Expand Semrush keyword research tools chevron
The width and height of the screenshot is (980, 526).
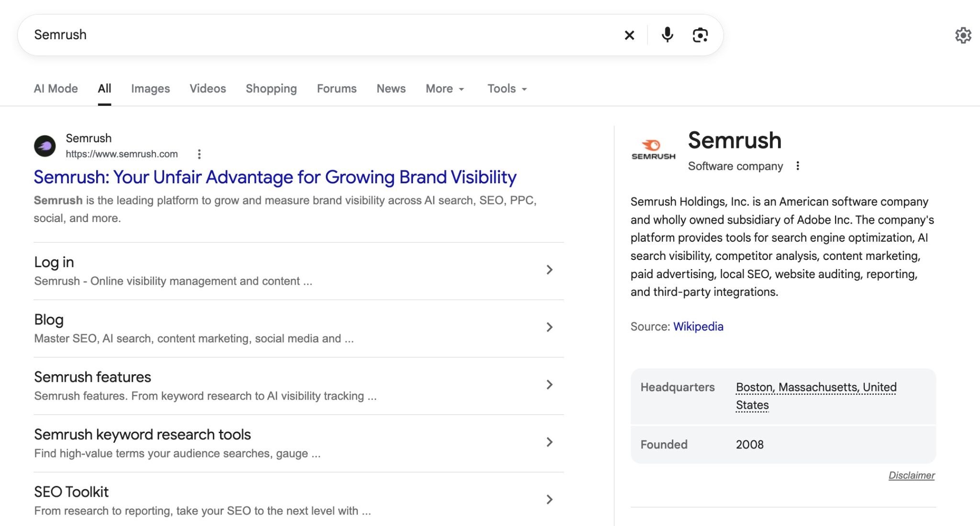click(549, 442)
